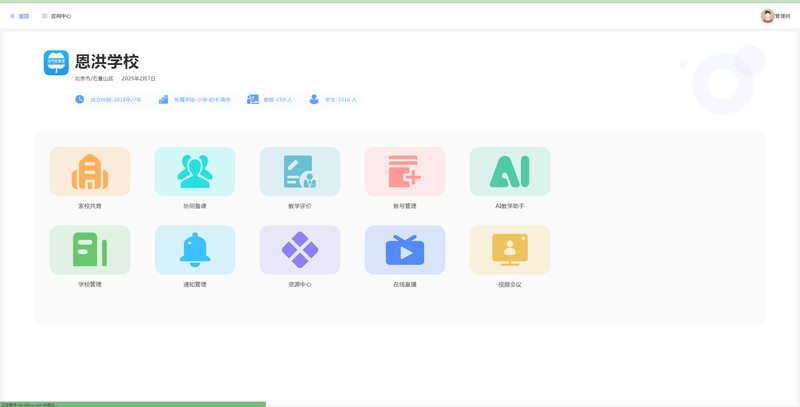Click the 教师 count icon

pyautogui.click(x=253, y=99)
